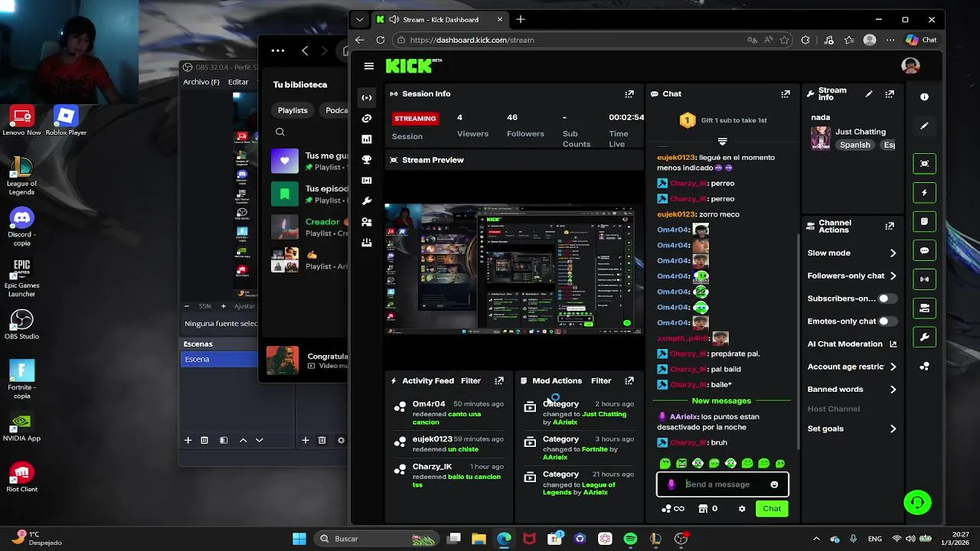Open emoji picker in chat message box
Image resolution: width=980 pixels, height=551 pixels.
[774, 484]
